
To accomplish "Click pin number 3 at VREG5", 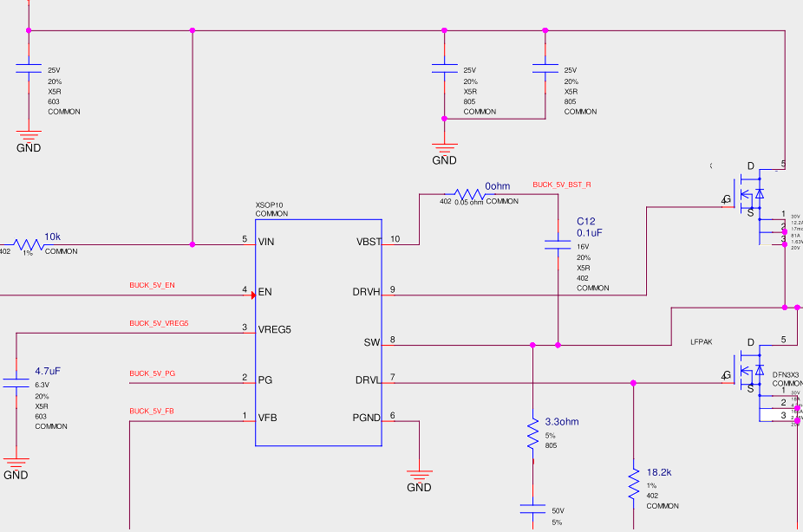I will coord(245,328).
